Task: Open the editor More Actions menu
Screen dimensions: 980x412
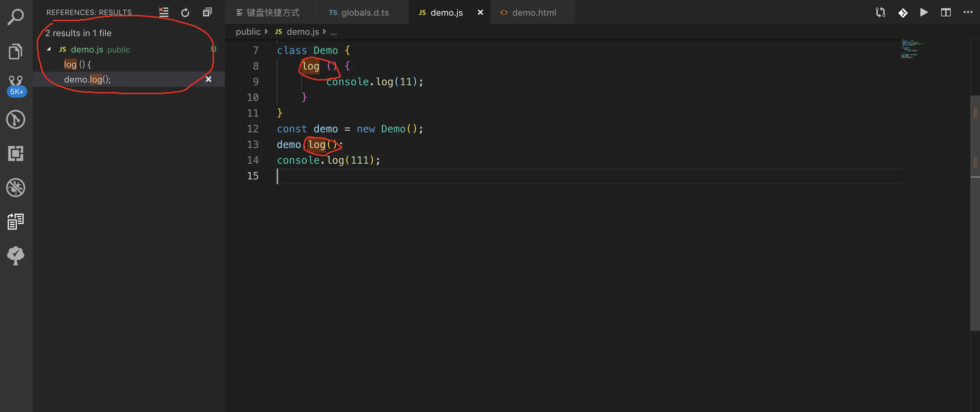Action: click(968, 13)
